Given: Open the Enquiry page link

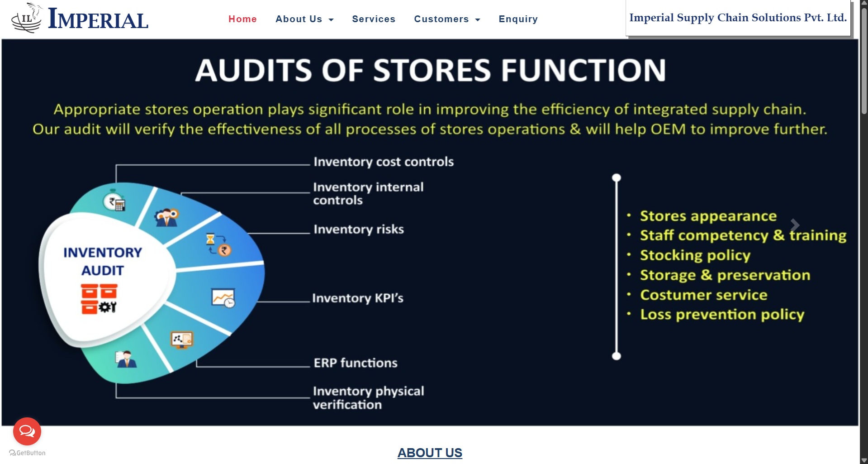Looking at the screenshot, I should pyautogui.click(x=518, y=19).
